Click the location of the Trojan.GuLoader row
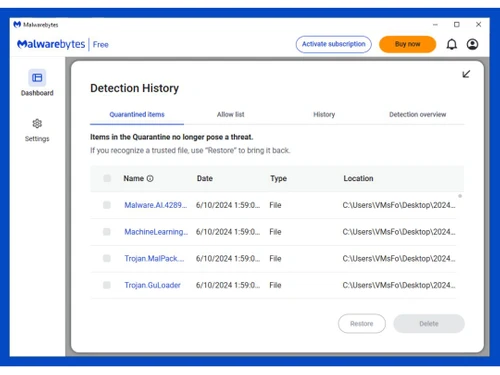The image size is (500, 375). (x=399, y=285)
